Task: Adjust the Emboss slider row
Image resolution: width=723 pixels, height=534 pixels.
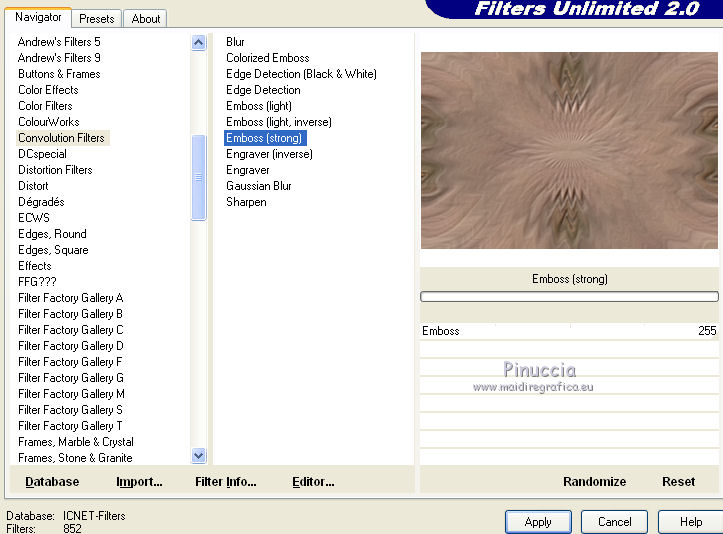Action: [x=569, y=331]
